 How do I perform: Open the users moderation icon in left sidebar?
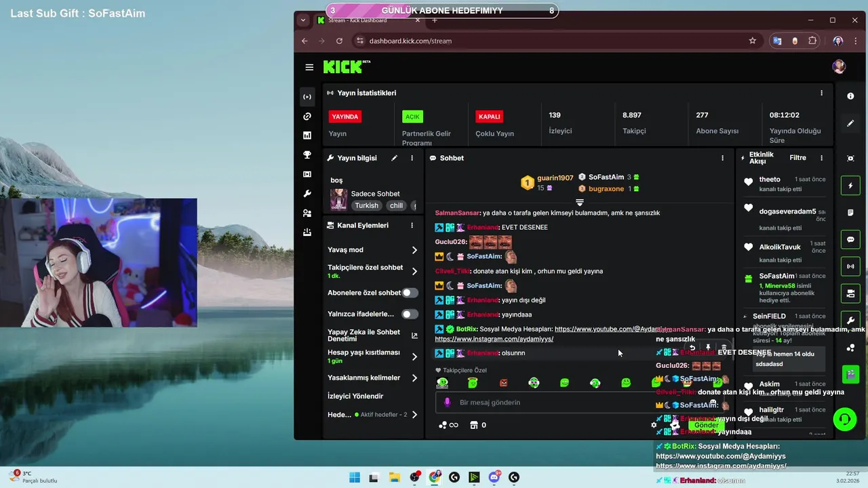coord(307,213)
